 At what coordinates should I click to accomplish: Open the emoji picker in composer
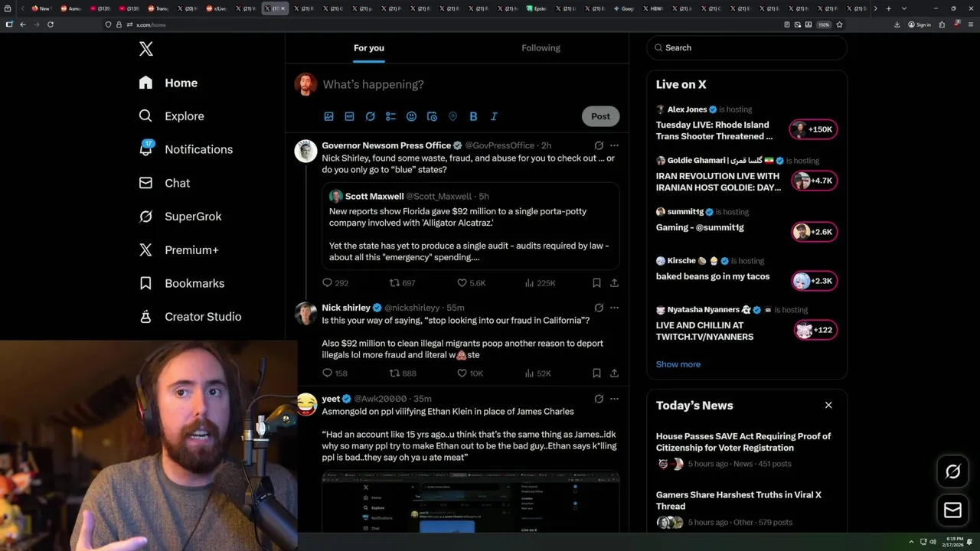click(x=411, y=116)
